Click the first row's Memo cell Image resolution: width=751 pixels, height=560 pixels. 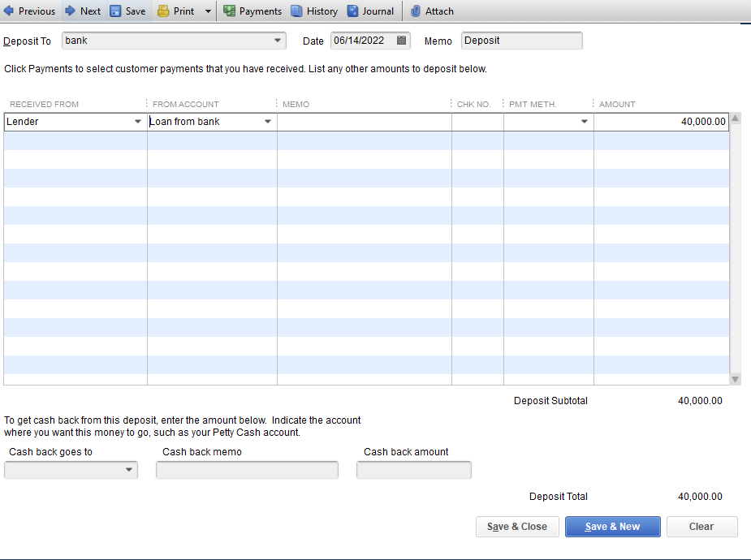[365, 122]
